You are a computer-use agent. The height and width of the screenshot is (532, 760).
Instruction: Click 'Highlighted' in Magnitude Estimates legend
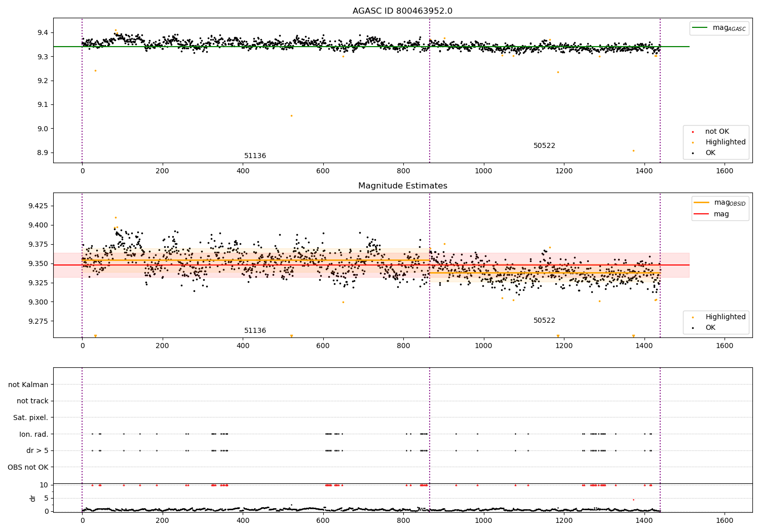726,317
